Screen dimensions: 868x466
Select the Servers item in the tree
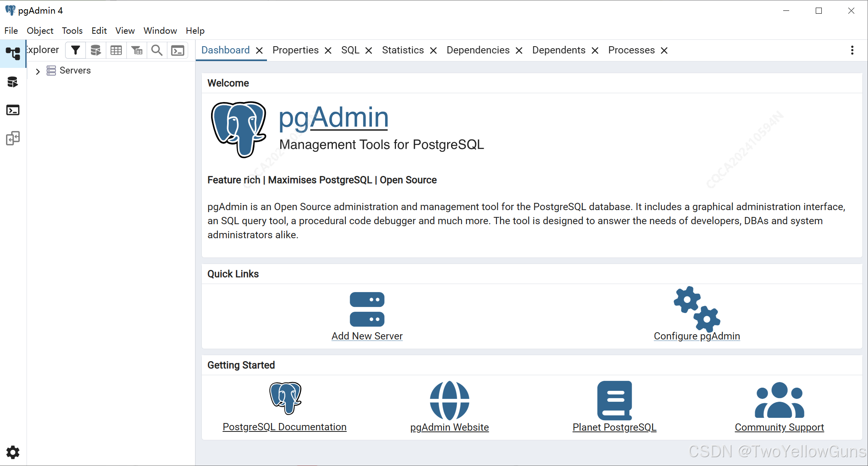point(75,71)
